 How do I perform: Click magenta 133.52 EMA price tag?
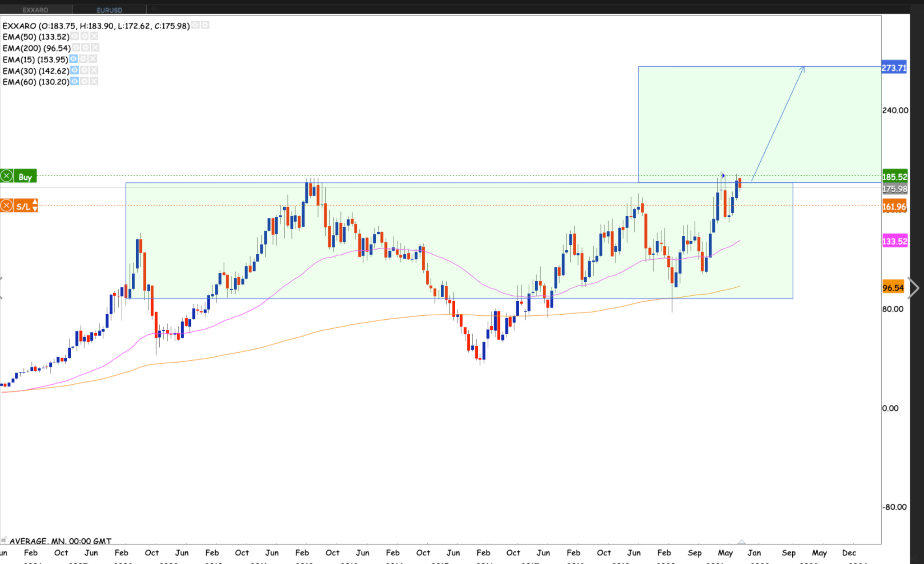tap(894, 241)
